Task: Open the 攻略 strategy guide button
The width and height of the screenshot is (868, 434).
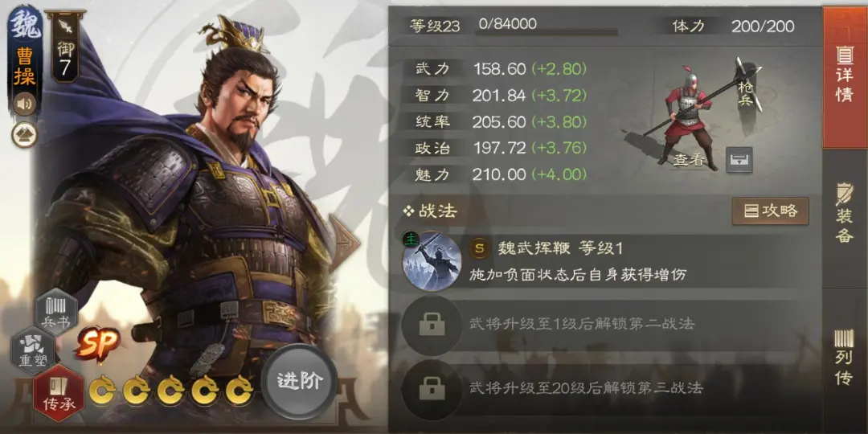Action: [x=770, y=211]
